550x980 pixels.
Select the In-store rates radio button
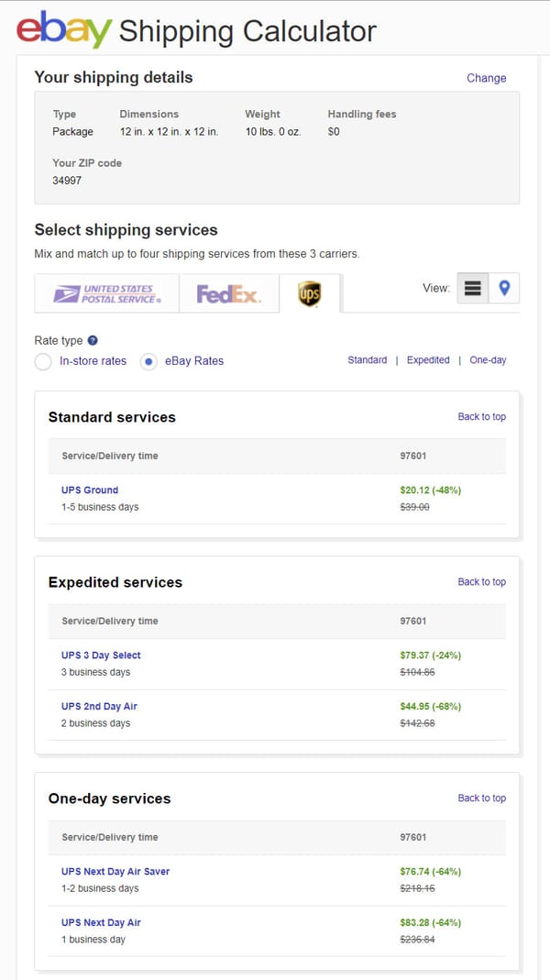42,361
